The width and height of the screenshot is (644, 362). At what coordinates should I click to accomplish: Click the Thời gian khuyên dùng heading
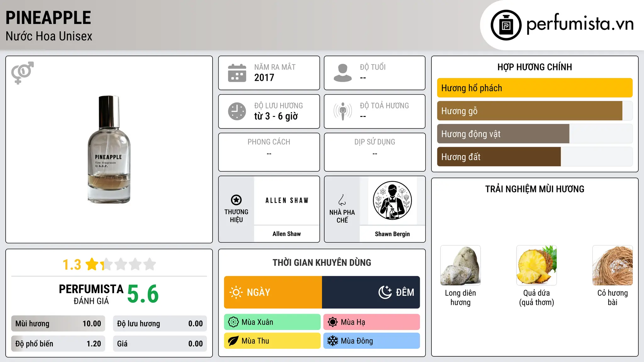pyautogui.click(x=322, y=263)
